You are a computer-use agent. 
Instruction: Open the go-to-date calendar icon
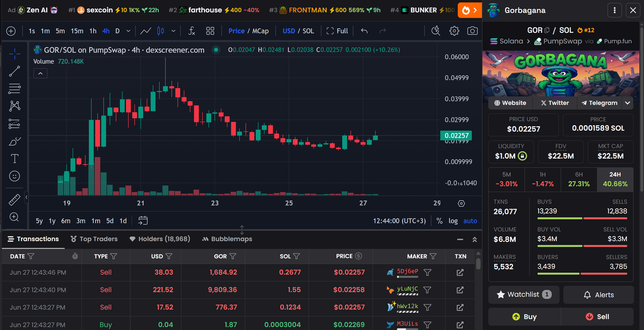pyautogui.click(x=143, y=220)
